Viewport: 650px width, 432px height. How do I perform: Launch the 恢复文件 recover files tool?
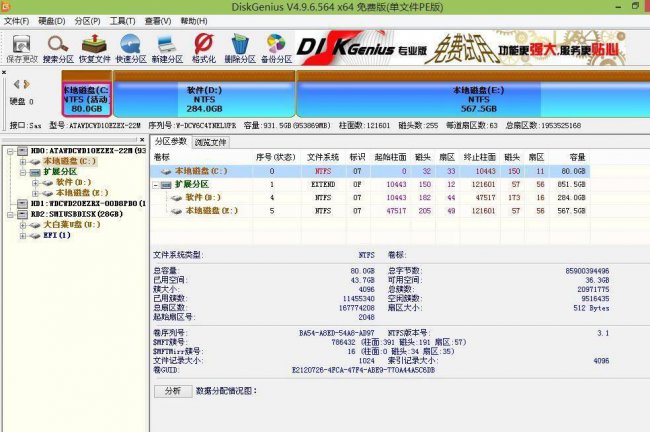pos(95,49)
